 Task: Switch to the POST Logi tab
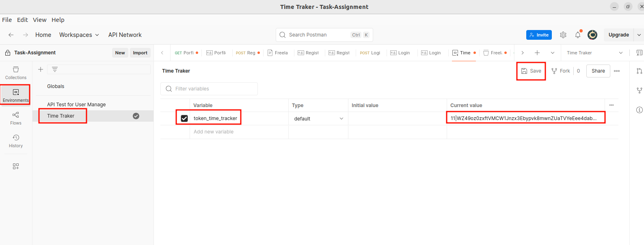(370, 53)
